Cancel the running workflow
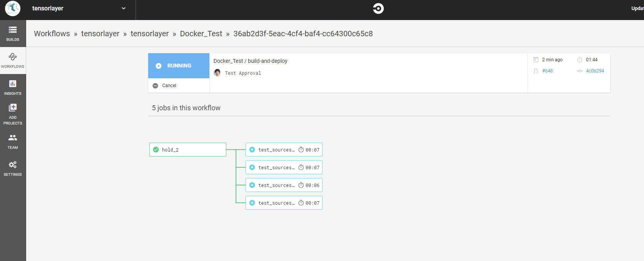 (169, 86)
